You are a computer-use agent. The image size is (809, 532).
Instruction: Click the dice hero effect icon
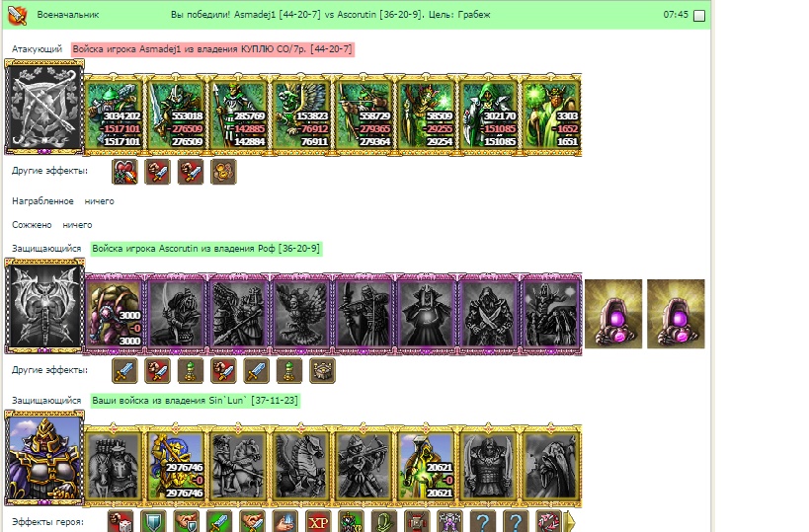coord(121,522)
